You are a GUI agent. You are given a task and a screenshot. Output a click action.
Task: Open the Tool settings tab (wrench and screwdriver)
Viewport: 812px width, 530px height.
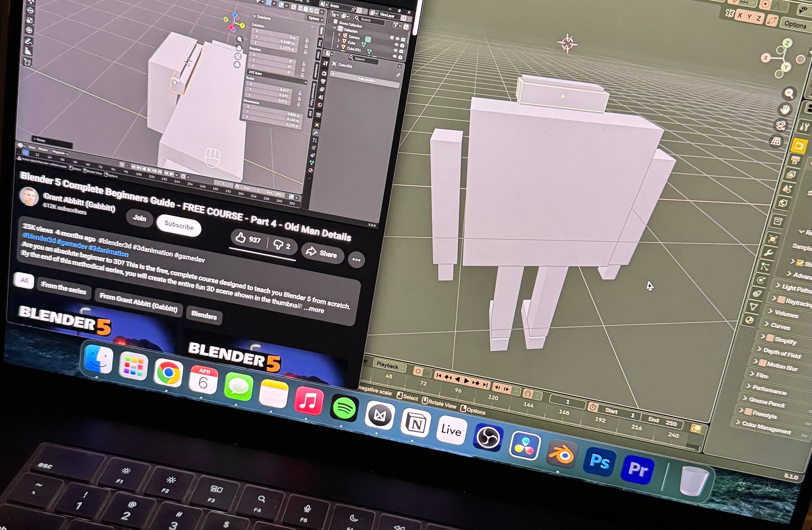tap(804, 127)
